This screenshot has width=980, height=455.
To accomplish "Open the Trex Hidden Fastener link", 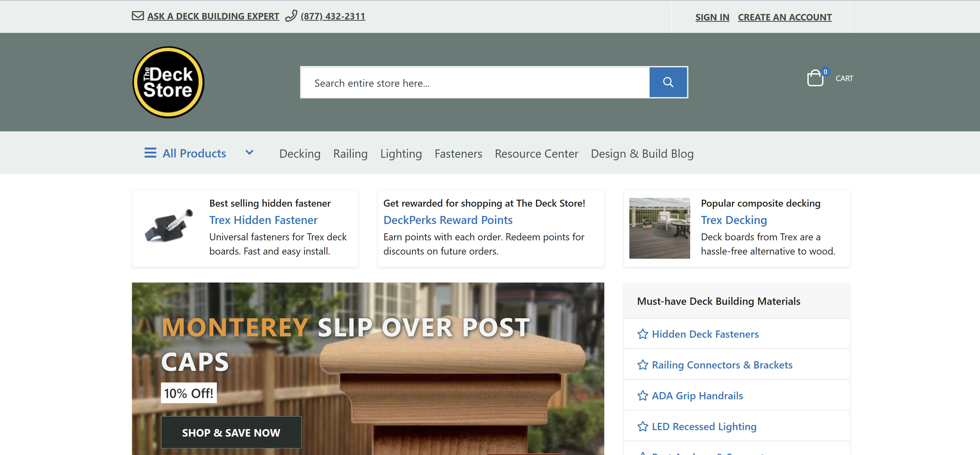I will (x=263, y=220).
